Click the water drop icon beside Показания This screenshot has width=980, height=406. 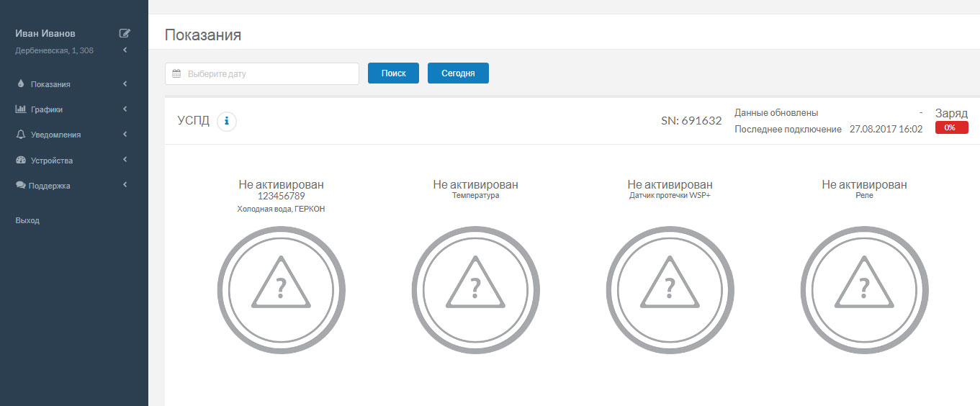21,84
